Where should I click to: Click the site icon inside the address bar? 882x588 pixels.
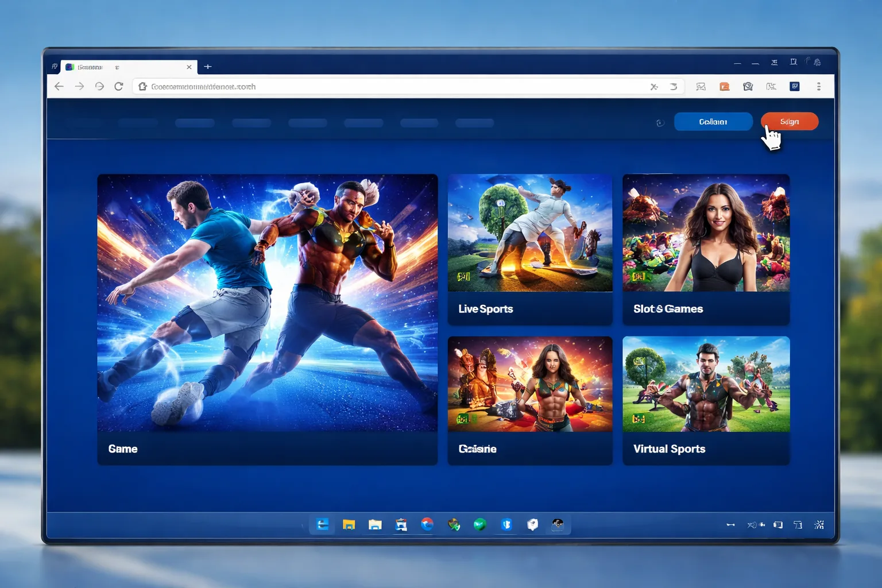143,86
